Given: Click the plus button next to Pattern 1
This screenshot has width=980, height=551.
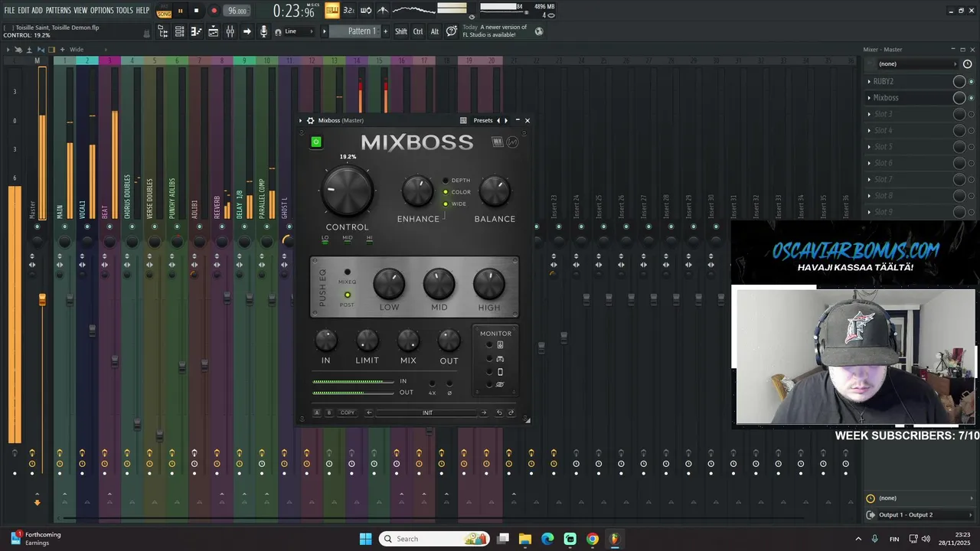Looking at the screenshot, I should coord(384,31).
